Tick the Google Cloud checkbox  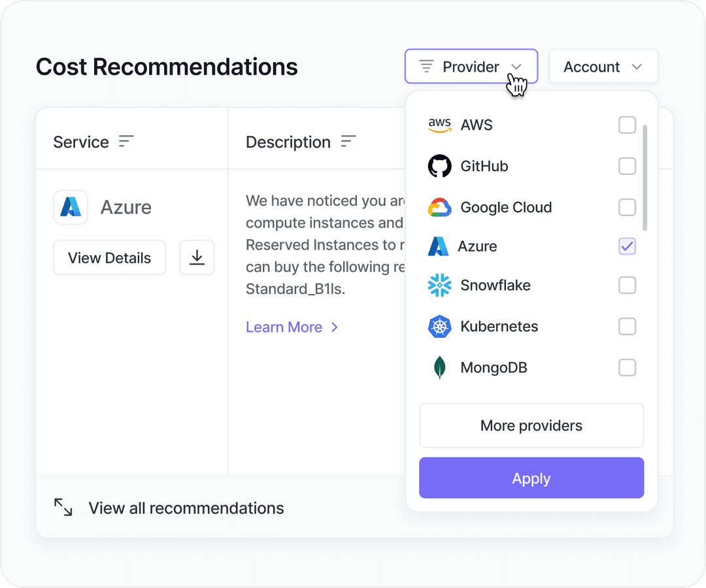(x=627, y=207)
